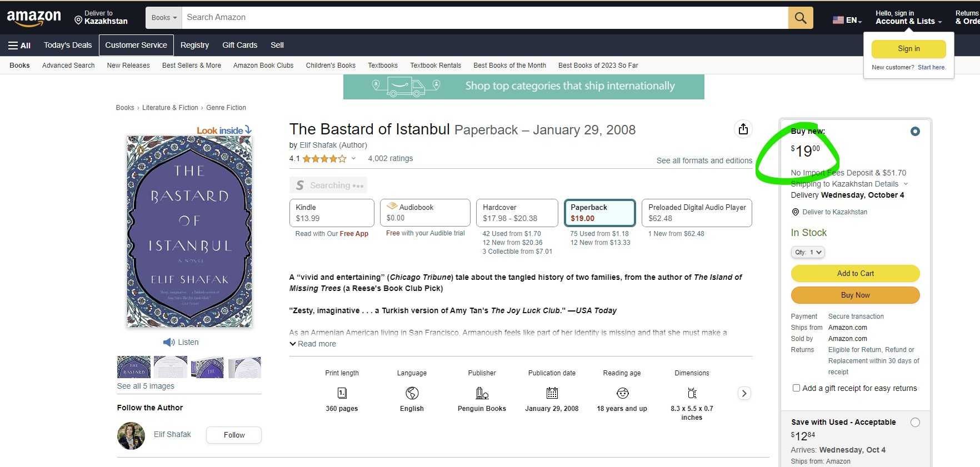Screen dimensions: 980x467
Task: Click Add to Cart
Action: click(x=856, y=274)
